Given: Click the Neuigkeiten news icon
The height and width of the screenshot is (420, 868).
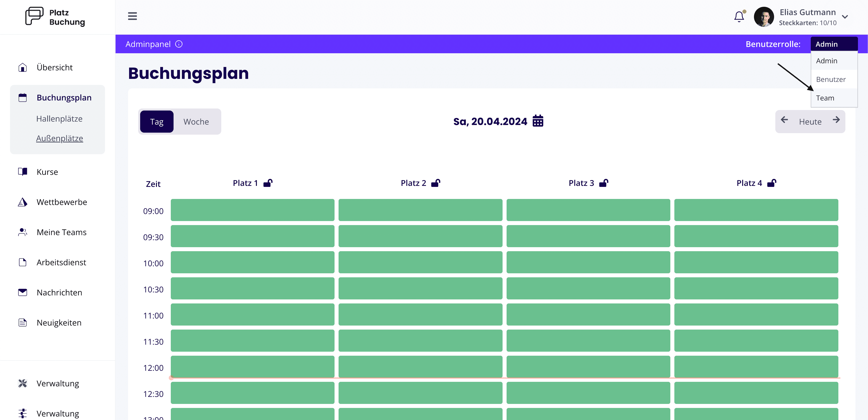Looking at the screenshot, I should [23, 323].
